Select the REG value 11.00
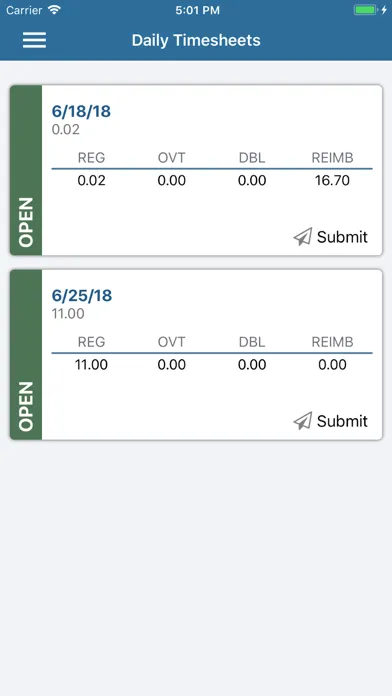The image size is (392, 696). point(91,365)
